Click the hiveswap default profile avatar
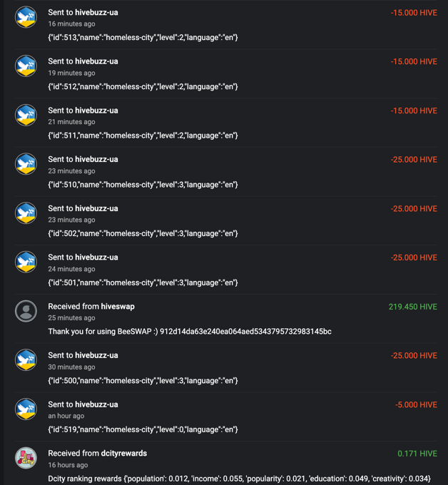448x485 pixels. click(26, 311)
